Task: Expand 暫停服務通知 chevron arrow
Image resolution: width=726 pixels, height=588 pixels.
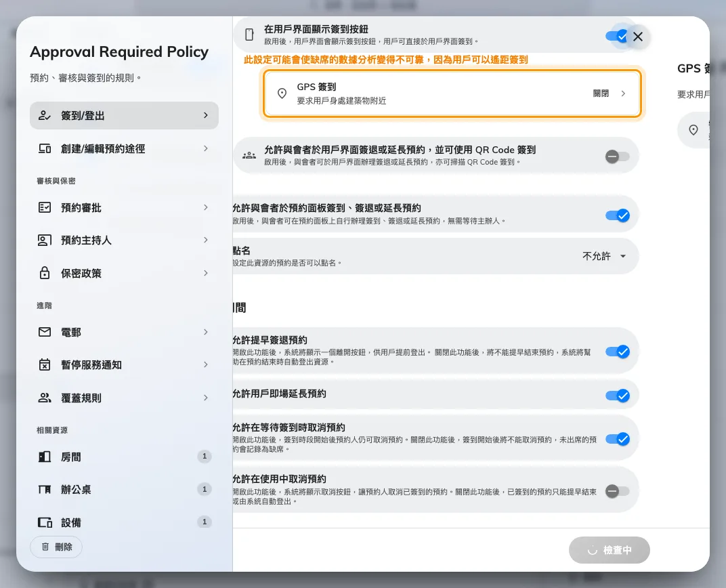Action: pos(206,364)
